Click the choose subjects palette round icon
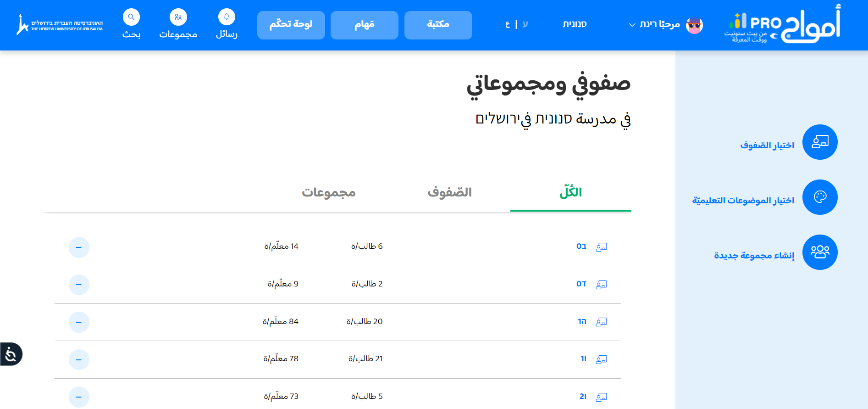868x409 pixels. pyautogui.click(x=820, y=197)
